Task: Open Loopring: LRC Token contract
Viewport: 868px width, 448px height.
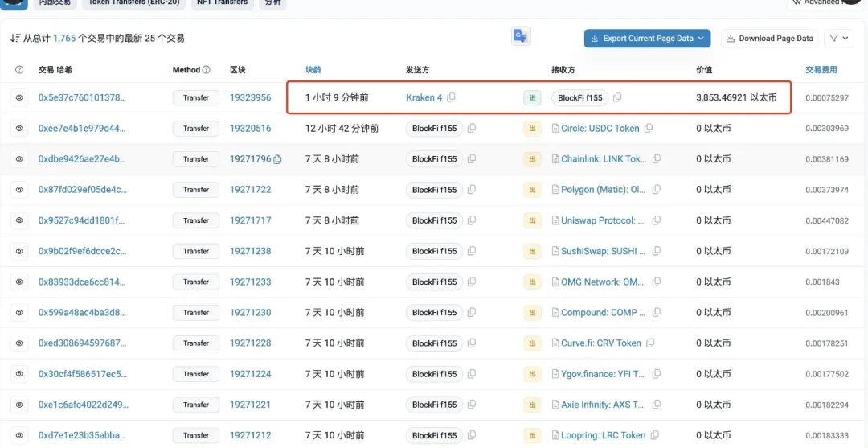Action: pos(604,435)
